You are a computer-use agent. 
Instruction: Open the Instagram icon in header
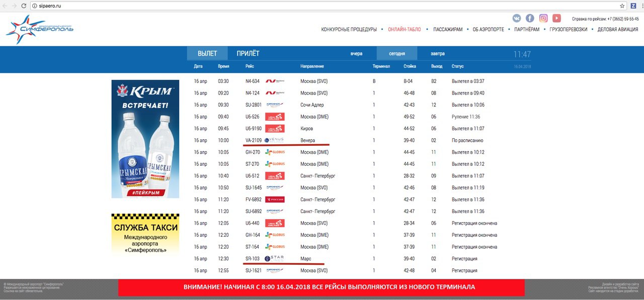(x=543, y=18)
